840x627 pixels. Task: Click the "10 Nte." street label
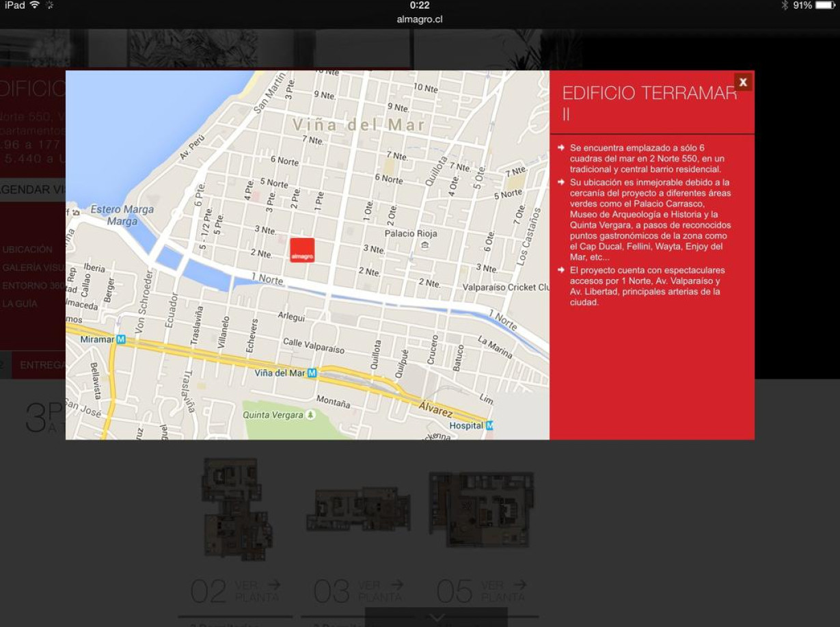click(x=426, y=88)
